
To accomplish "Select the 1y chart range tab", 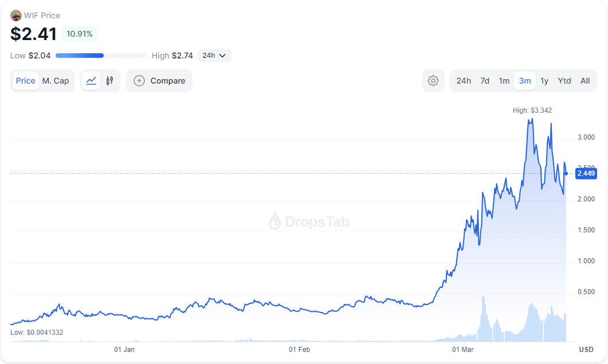I will [x=544, y=81].
